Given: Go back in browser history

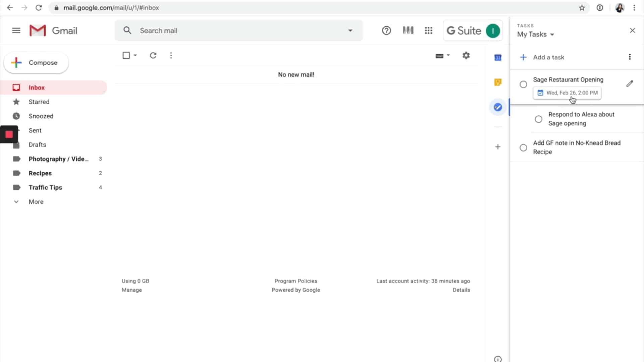Looking at the screenshot, I should [x=10, y=8].
